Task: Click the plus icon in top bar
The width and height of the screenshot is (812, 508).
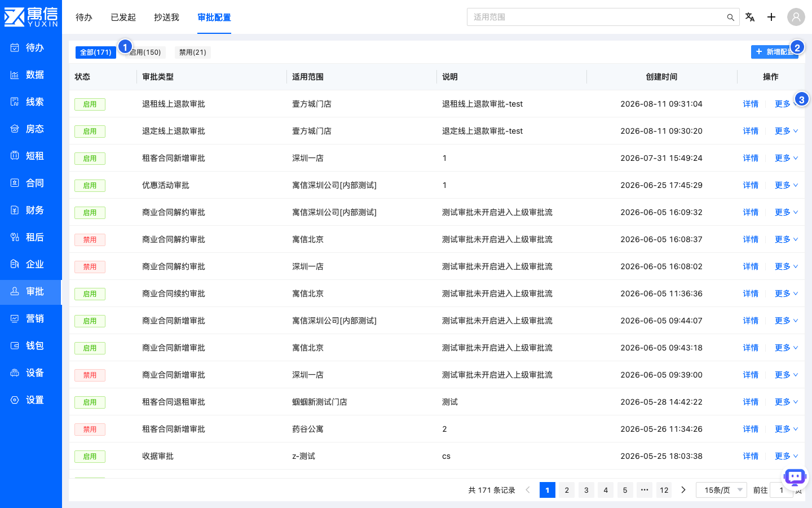Action: (x=771, y=17)
